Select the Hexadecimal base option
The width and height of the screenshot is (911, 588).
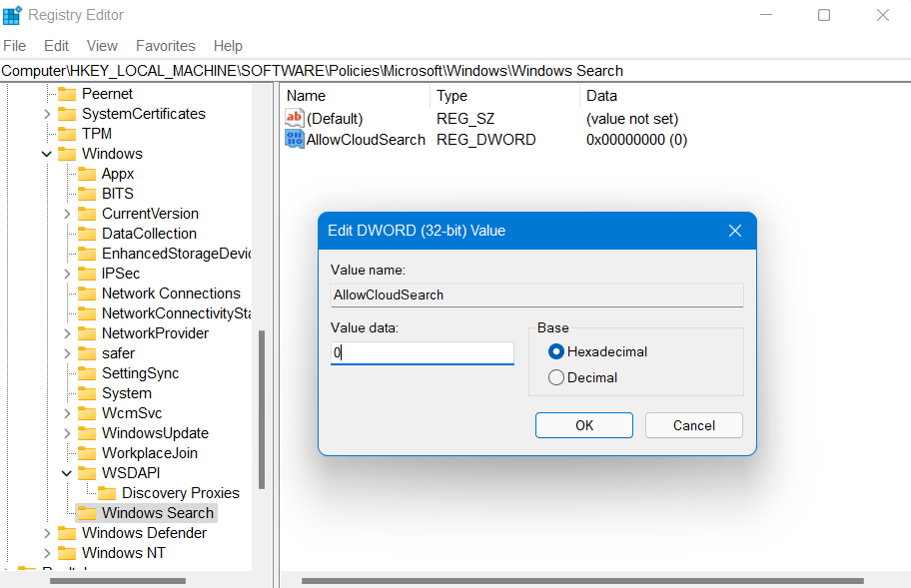(556, 351)
